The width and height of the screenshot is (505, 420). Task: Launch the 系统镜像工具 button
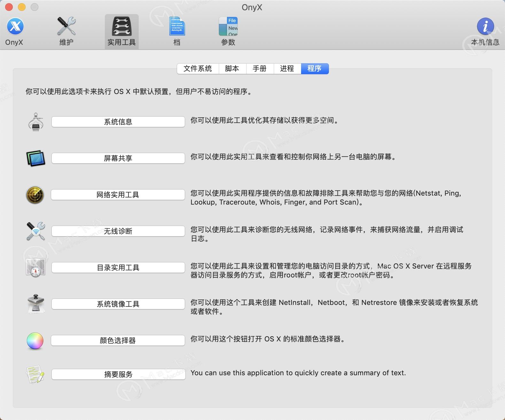[x=118, y=304]
